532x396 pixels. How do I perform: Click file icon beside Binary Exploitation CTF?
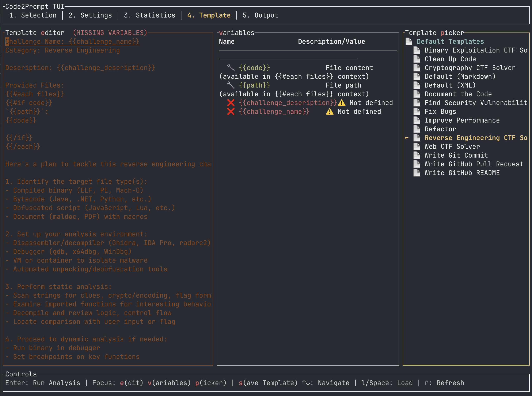pyautogui.click(x=417, y=50)
